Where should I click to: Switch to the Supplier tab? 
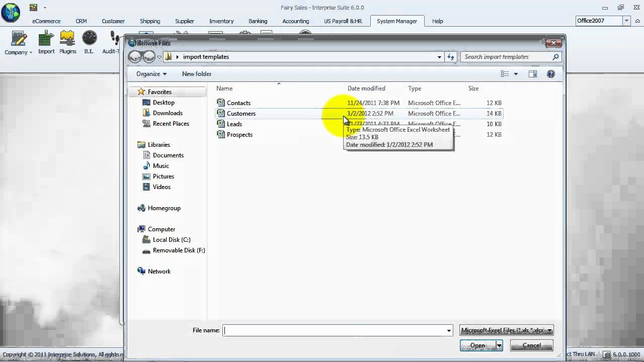pos(185,21)
